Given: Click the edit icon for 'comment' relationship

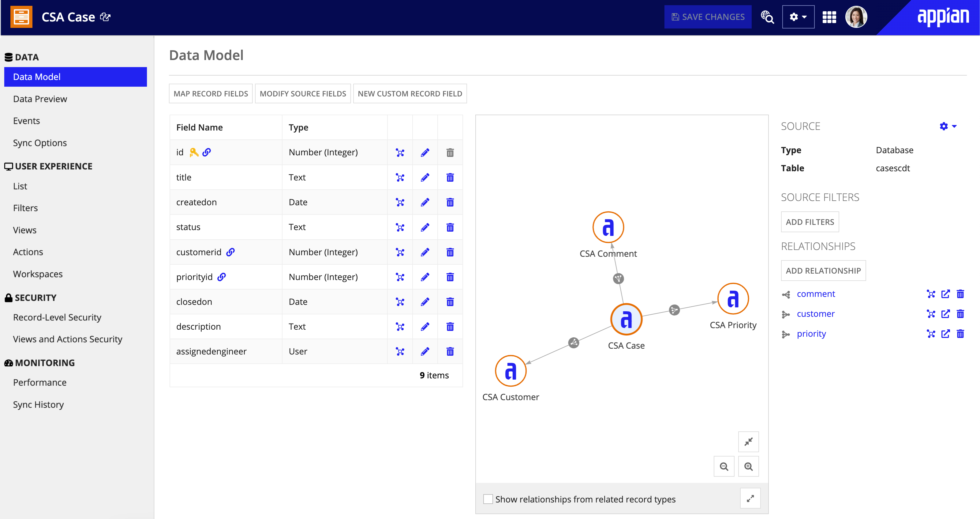Looking at the screenshot, I should [946, 294].
